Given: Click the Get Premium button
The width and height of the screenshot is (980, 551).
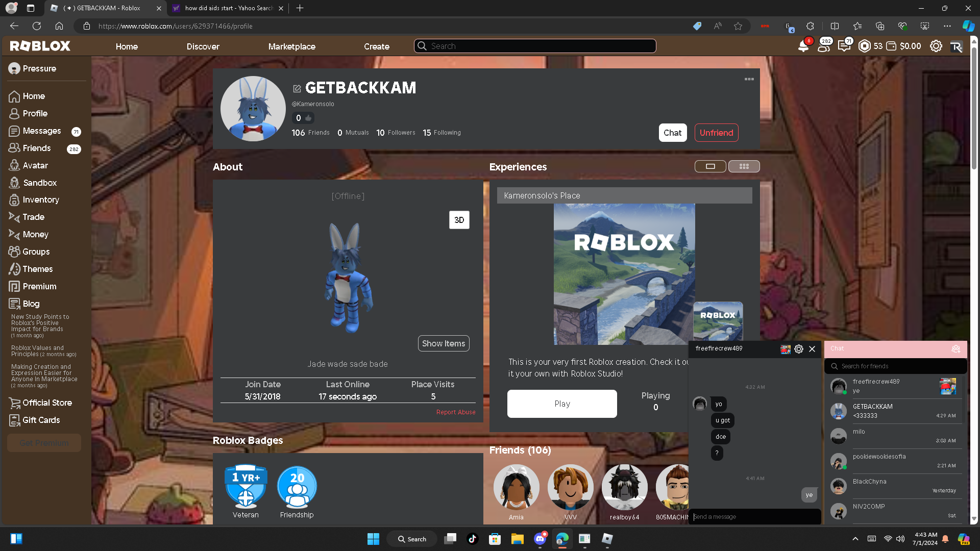Looking at the screenshot, I should (44, 443).
